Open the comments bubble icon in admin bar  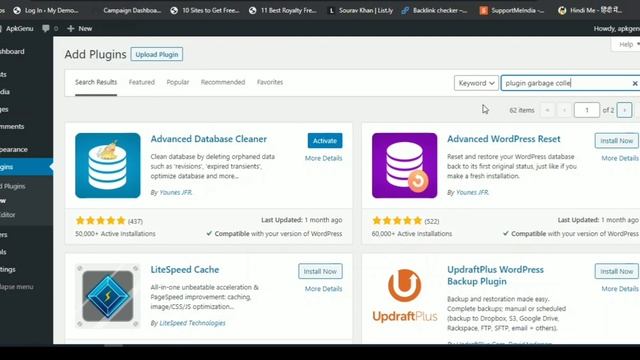coord(46,29)
